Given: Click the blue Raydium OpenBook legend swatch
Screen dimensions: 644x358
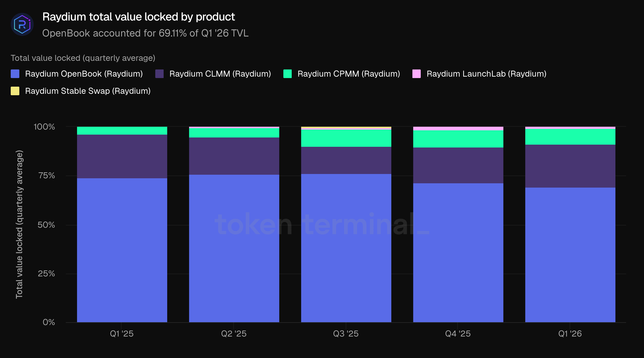Looking at the screenshot, I should (x=15, y=74).
